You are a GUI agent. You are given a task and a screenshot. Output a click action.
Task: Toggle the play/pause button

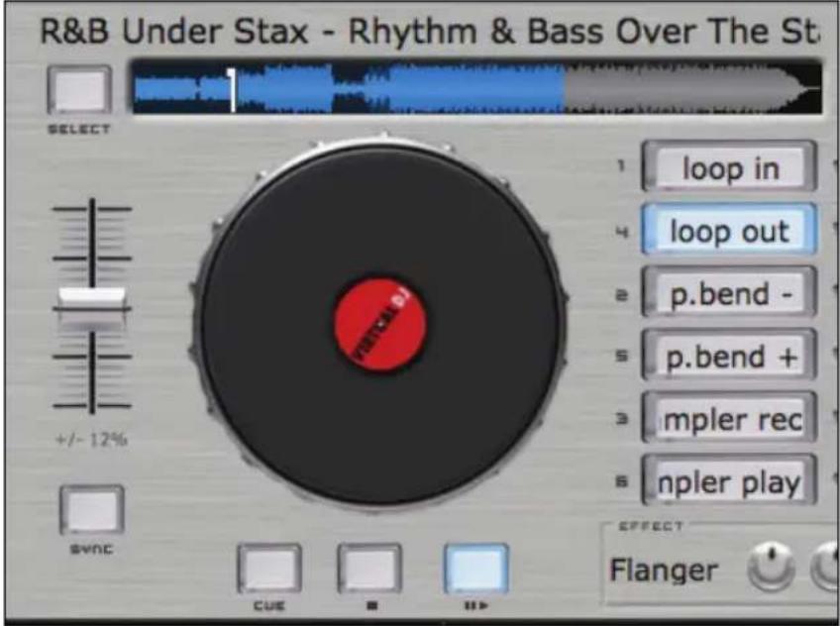[475, 569]
